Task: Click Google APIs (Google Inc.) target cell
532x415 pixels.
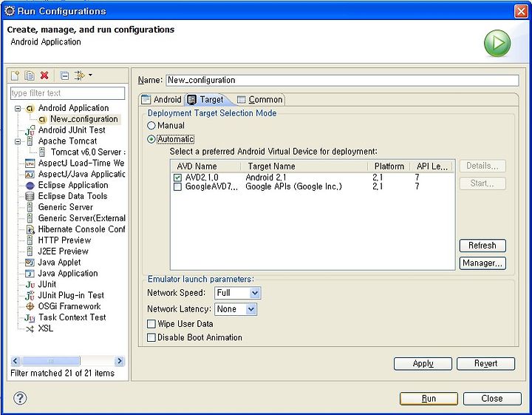Action: [x=294, y=186]
